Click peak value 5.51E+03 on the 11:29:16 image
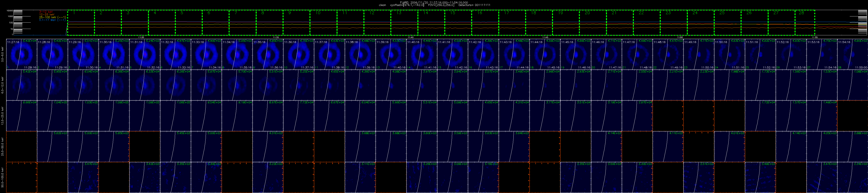The width and height of the screenshot is (868, 193). (x=91, y=41)
